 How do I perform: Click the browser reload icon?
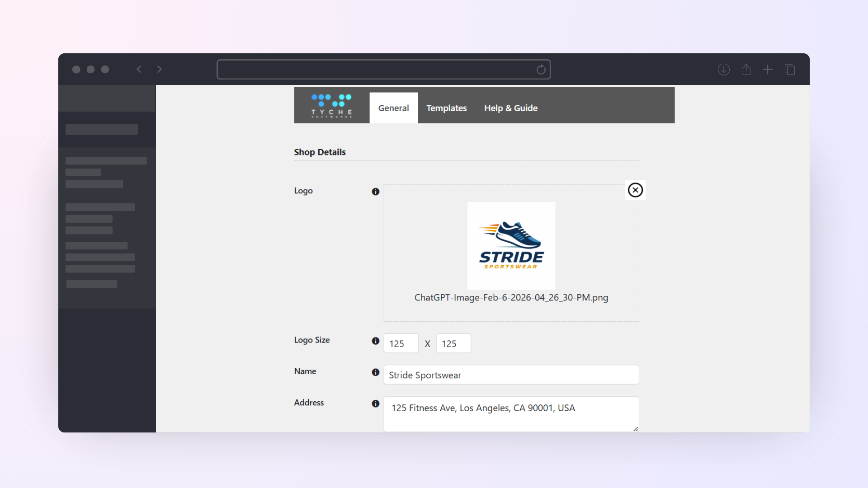coord(541,70)
